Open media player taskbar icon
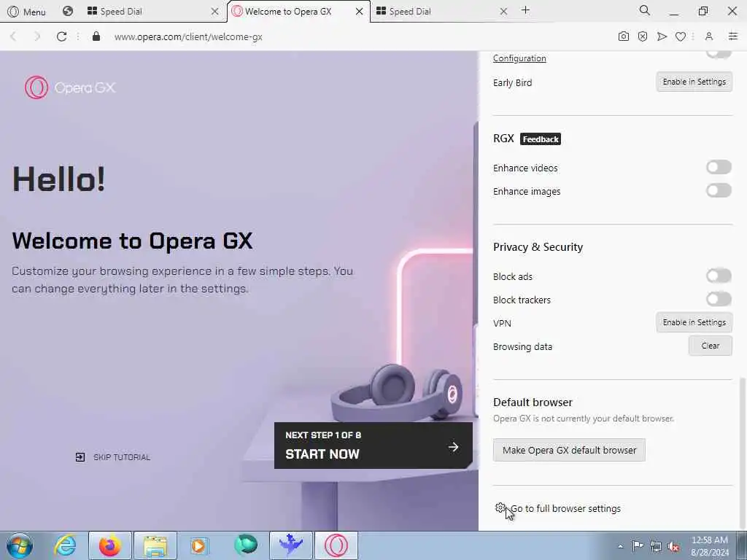This screenshot has width=747, height=560. [199, 545]
